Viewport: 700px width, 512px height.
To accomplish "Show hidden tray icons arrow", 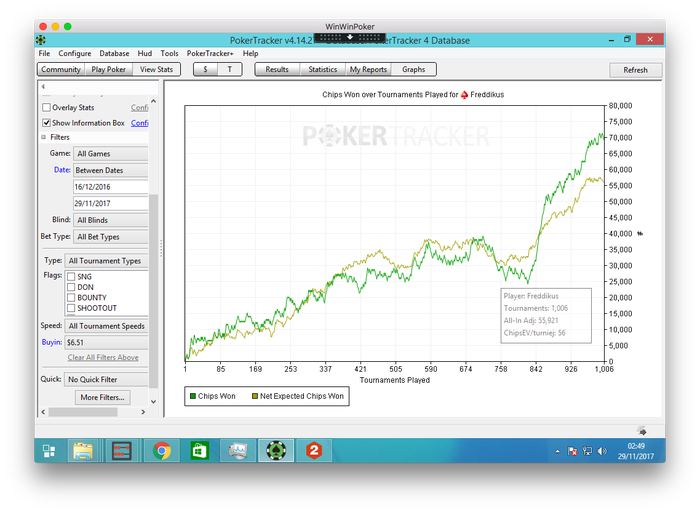I will pos(558,451).
